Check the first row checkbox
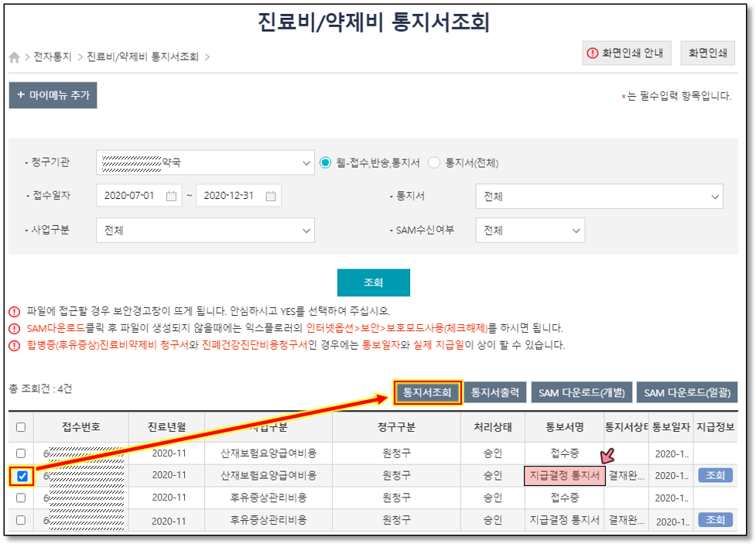 tap(21, 453)
